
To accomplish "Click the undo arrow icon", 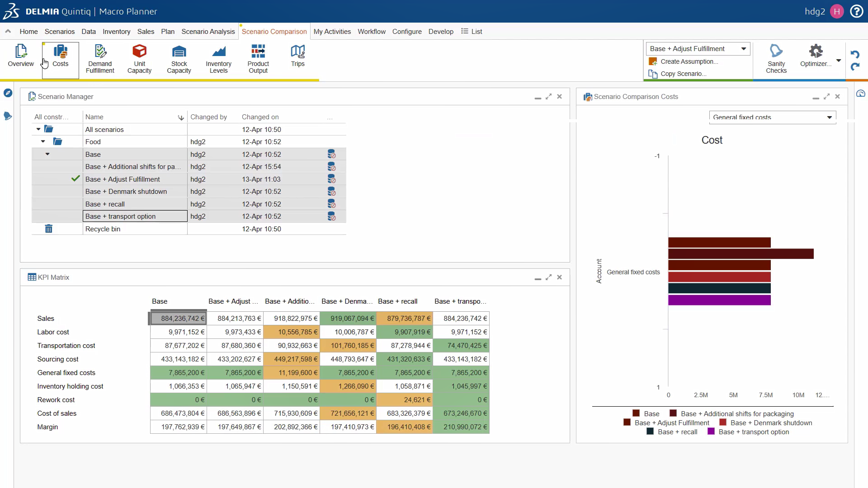I will (x=855, y=54).
